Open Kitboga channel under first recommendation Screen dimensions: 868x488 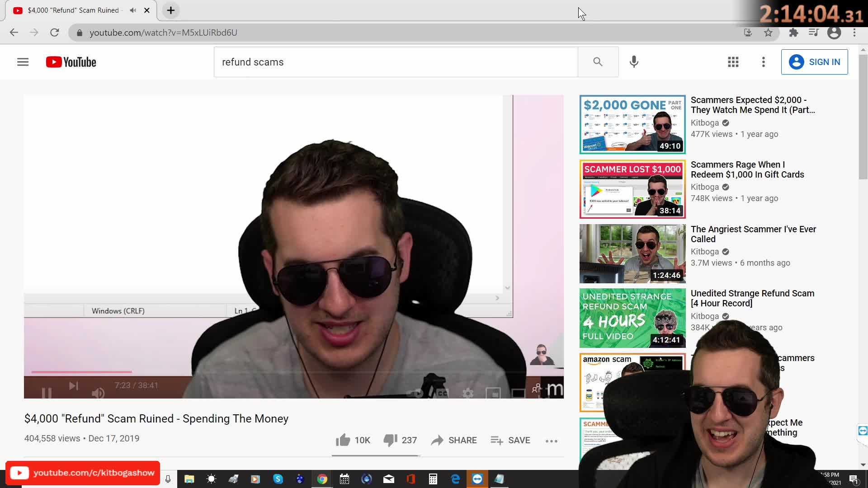704,123
